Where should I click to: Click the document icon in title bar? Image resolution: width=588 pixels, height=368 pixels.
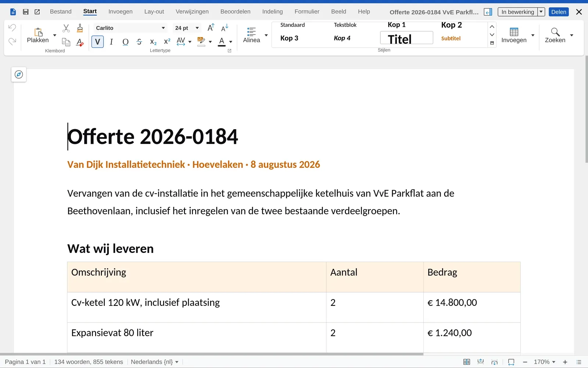[x=13, y=12]
